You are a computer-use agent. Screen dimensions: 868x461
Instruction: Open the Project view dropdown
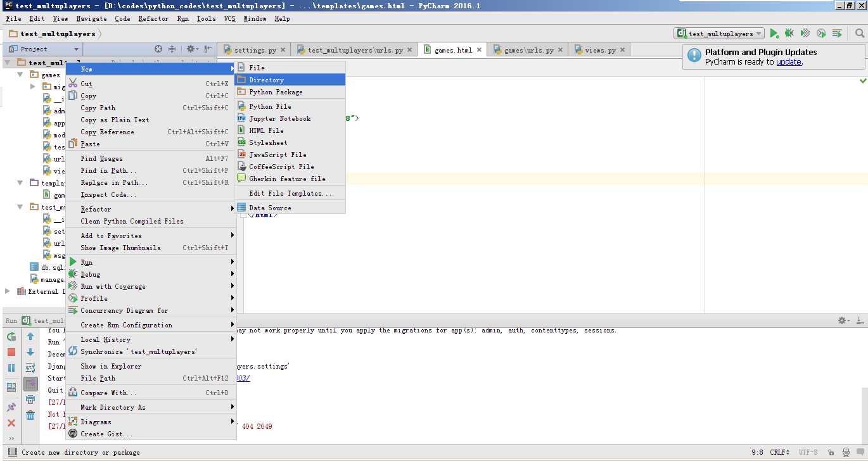click(x=44, y=49)
